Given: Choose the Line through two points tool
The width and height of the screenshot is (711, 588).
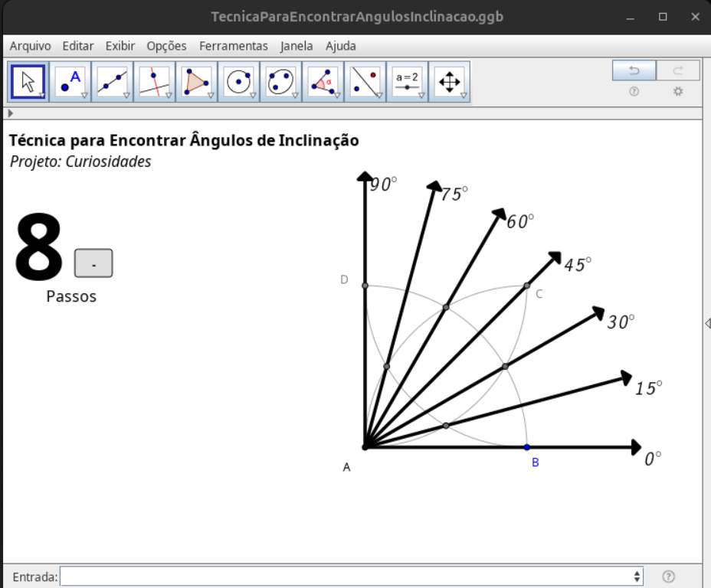Looking at the screenshot, I should [113, 81].
